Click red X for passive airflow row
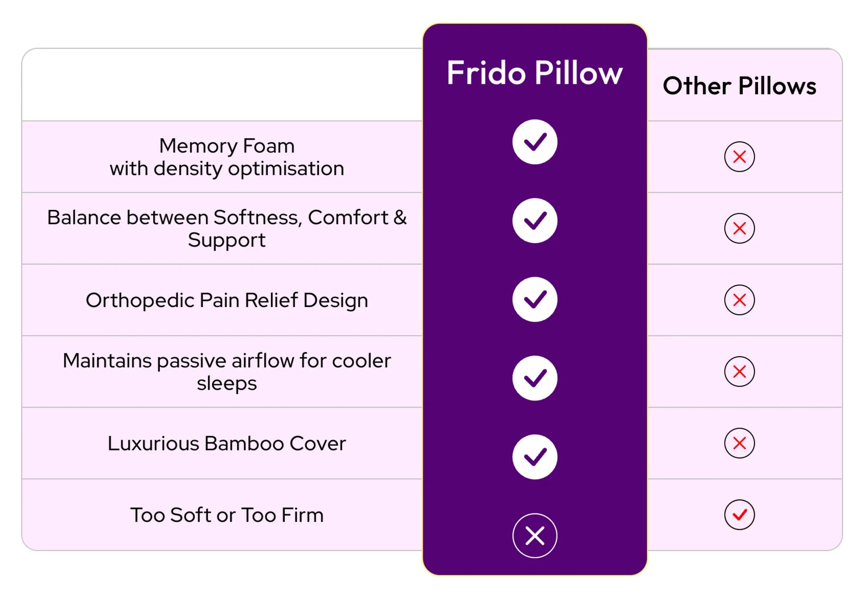 pos(739,371)
